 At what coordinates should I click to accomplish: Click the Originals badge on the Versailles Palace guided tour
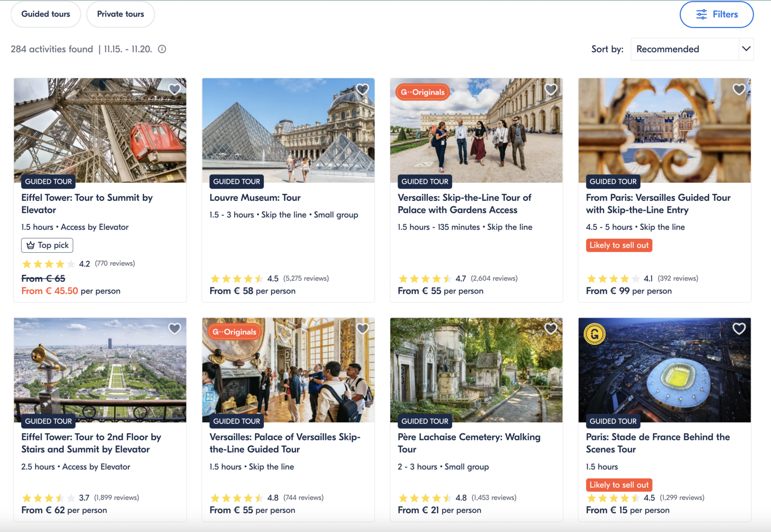click(x=234, y=332)
